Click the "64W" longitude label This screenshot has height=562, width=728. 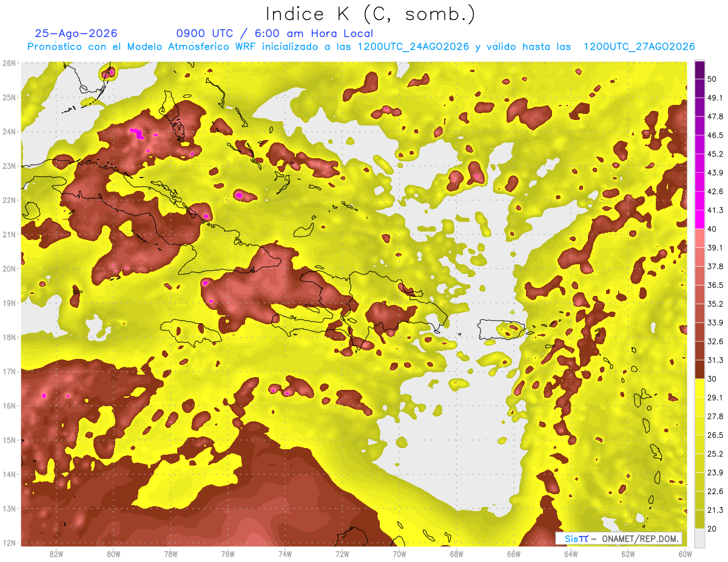coord(571,554)
